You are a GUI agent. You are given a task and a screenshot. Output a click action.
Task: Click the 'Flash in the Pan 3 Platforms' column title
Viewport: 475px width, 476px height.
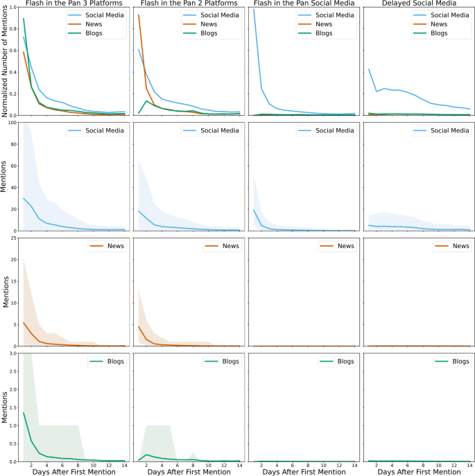tap(75, 3)
